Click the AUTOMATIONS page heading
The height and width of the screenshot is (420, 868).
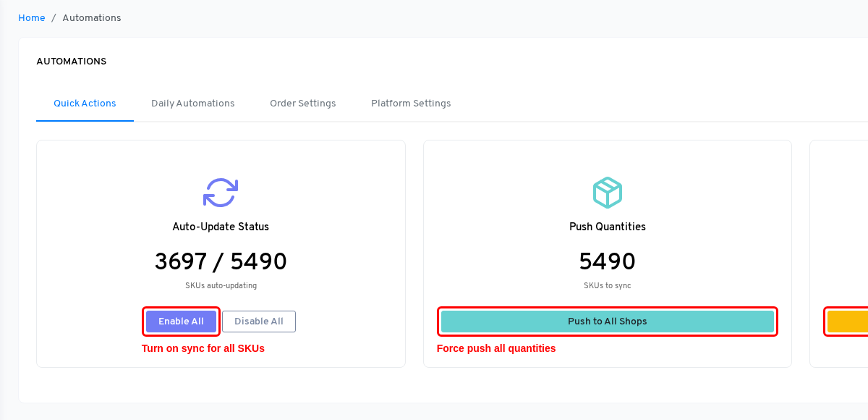coord(71,61)
